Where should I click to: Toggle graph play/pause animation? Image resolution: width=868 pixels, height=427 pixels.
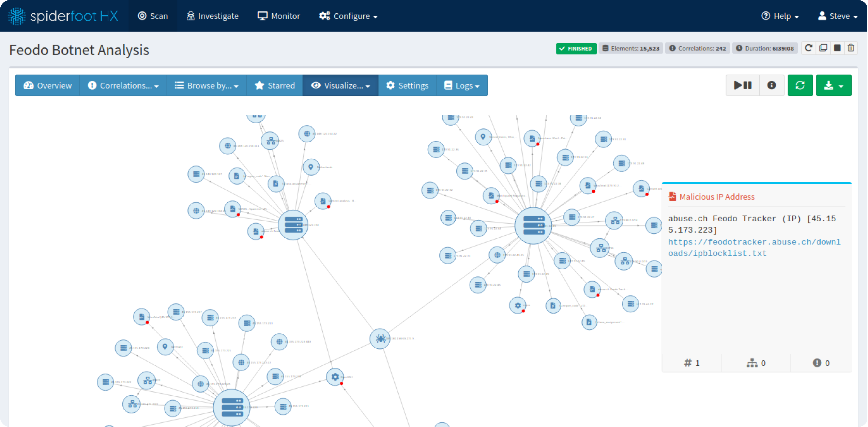pyautogui.click(x=743, y=85)
